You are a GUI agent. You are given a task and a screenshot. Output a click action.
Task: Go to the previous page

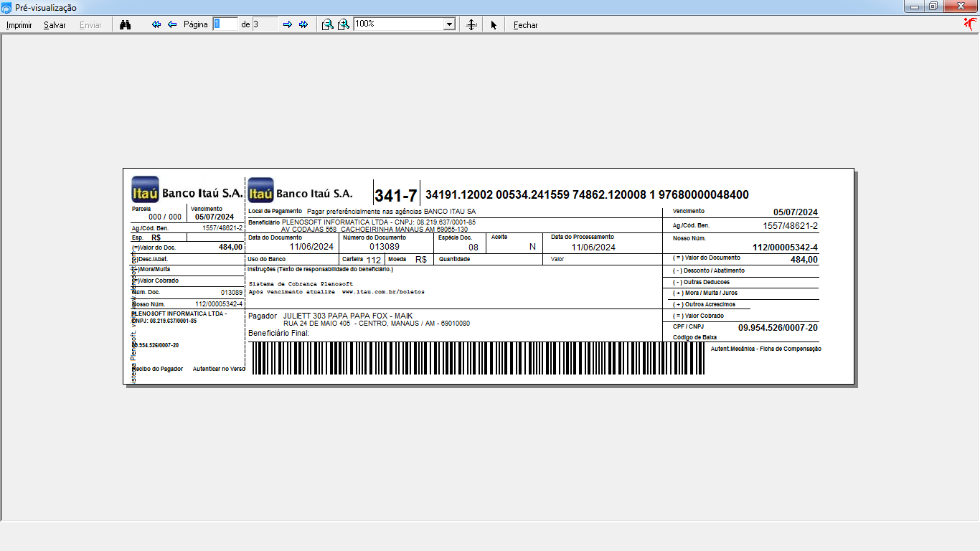pos(172,24)
